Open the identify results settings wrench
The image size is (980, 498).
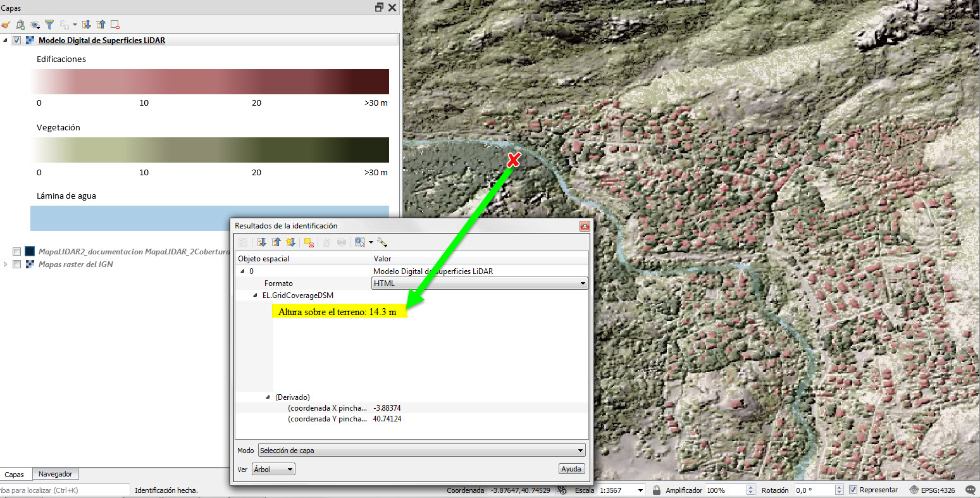coord(381,242)
